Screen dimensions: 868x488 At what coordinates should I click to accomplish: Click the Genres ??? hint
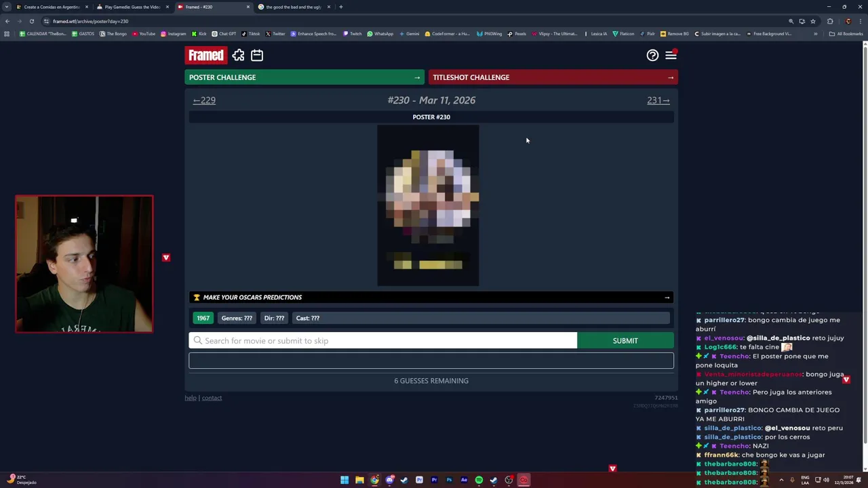(x=237, y=318)
